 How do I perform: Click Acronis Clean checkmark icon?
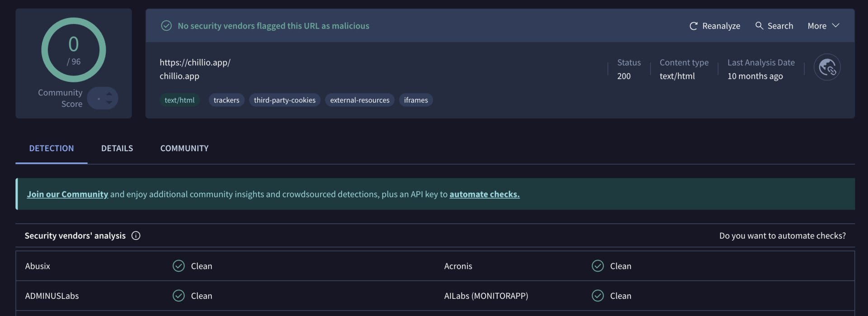pos(598,266)
